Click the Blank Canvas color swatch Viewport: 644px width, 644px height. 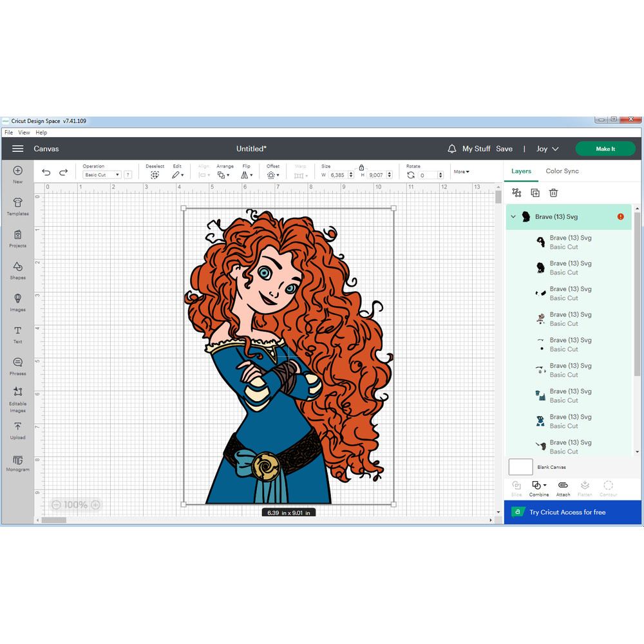click(x=520, y=467)
